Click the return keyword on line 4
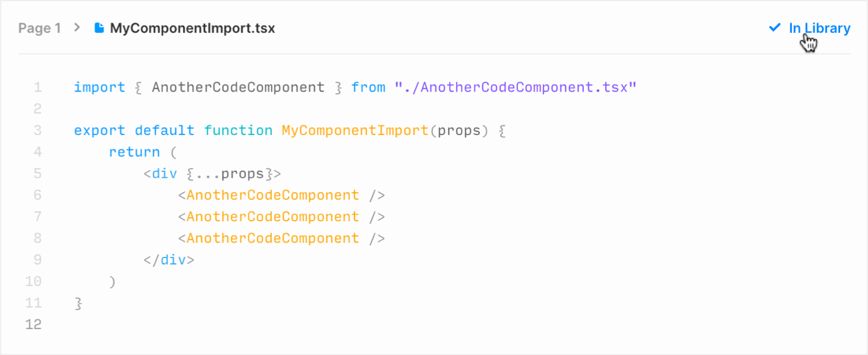Image resolution: width=868 pixels, height=355 pixels. pos(134,152)
